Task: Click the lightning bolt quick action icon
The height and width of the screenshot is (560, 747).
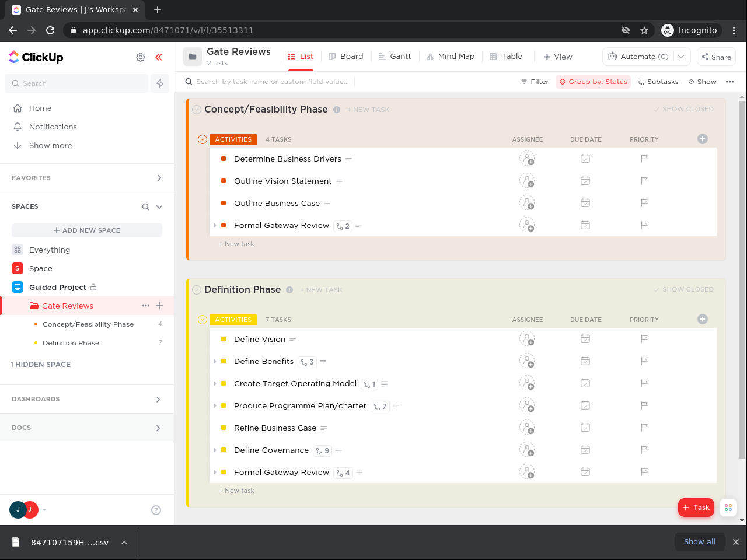Action: point(160,83)
